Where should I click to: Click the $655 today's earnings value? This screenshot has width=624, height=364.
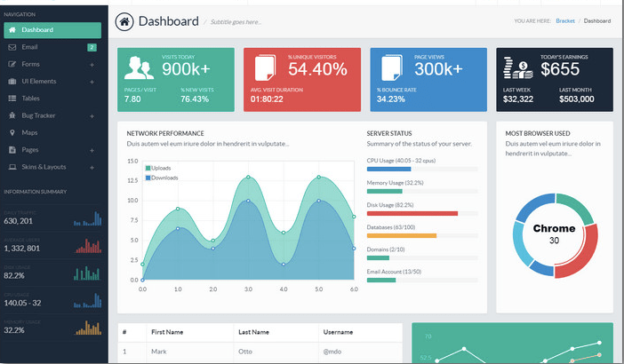tap(560, 69)
